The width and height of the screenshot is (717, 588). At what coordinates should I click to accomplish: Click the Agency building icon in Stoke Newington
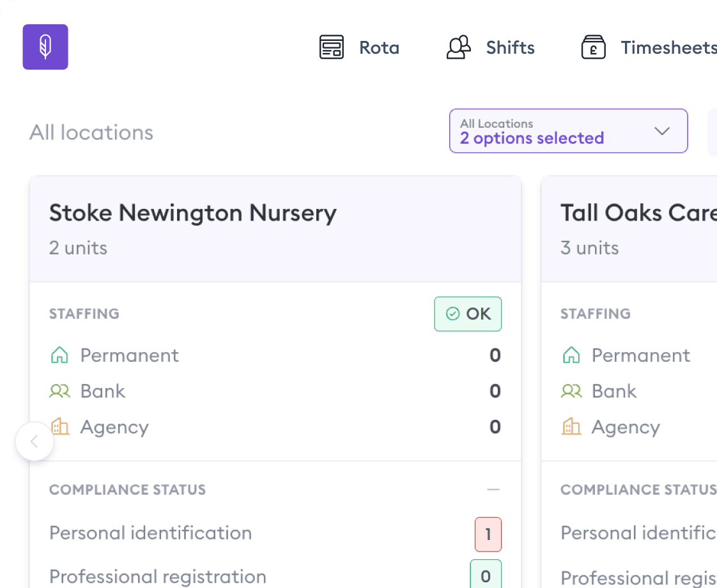tap(59, 426)
